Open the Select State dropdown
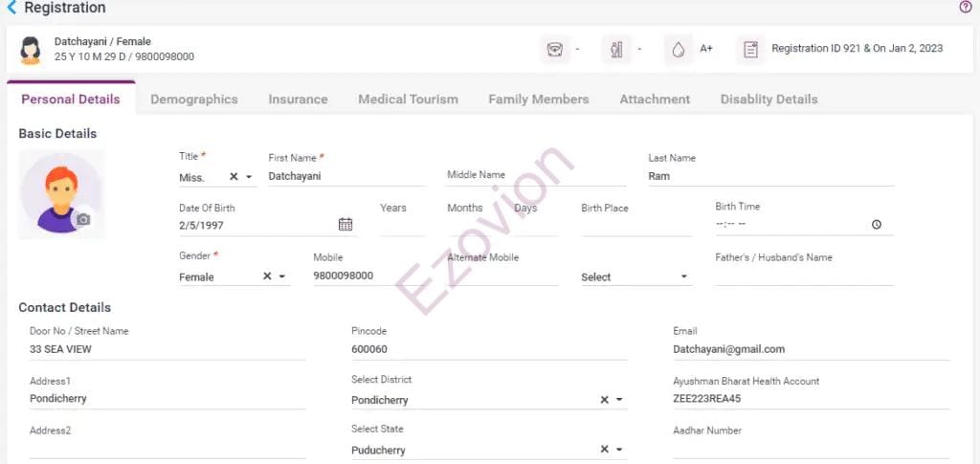Viewport: 980px width, 464px height. tap(619, 450)
